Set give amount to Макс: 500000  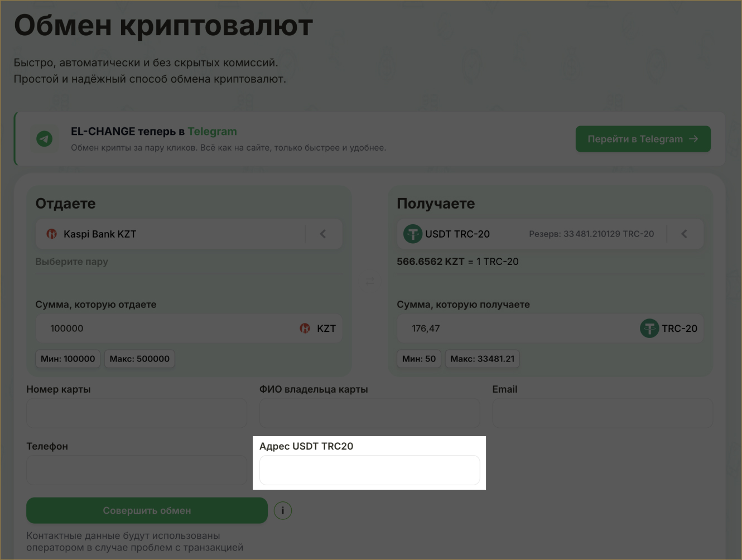pos(139,359)
